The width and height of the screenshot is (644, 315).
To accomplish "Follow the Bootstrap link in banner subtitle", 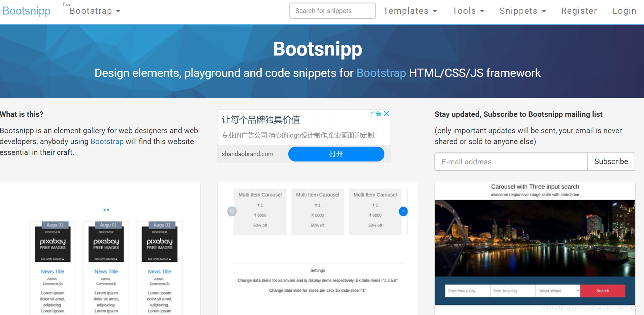I will [x=381, y=73].
